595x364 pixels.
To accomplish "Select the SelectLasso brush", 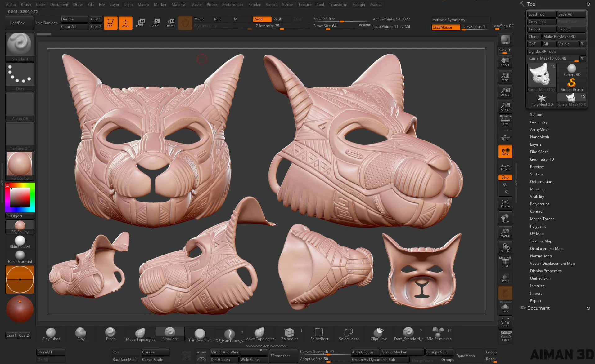I will [349, 335].
